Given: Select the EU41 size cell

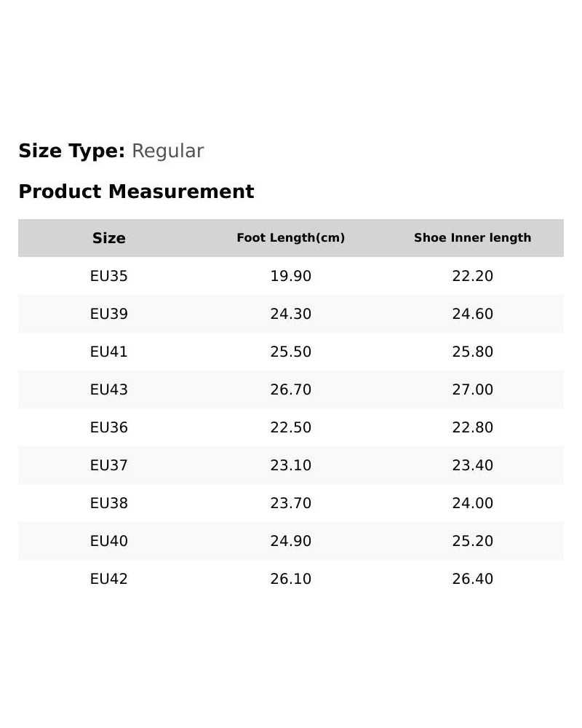Looking at the screenshot, I should [x=108, y=352].
